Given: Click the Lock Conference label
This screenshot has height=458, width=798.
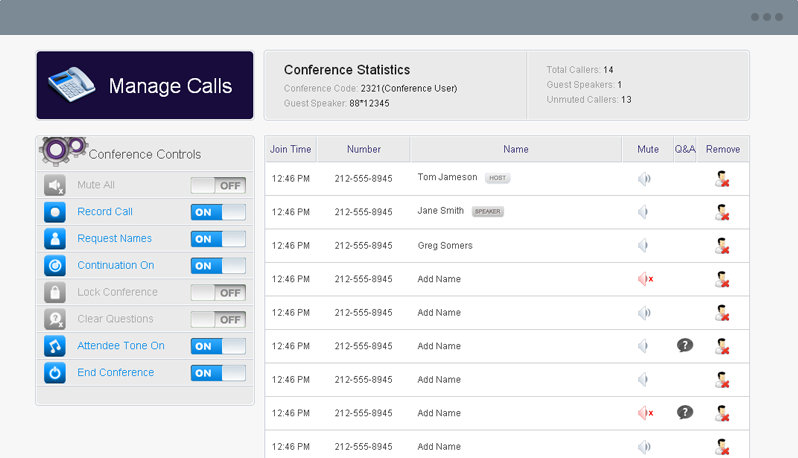Looking at the screenshot, I should pyautogui.click(x=118, y=292).
